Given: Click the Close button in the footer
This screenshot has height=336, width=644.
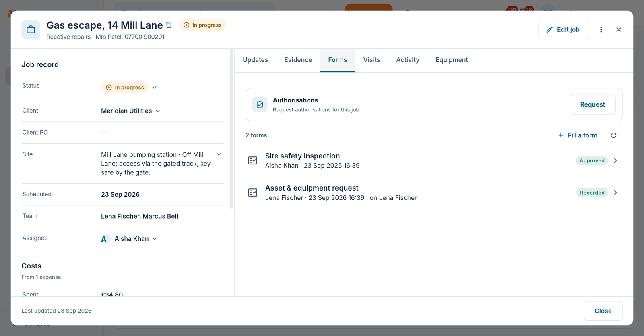Looking at the screenshot, I should 603,311.
